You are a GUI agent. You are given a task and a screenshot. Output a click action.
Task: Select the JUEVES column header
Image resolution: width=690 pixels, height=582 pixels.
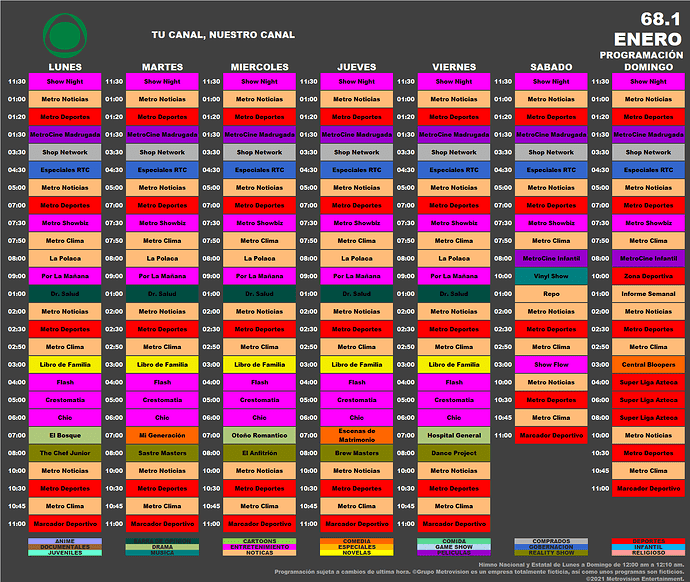tap(357, 67)
